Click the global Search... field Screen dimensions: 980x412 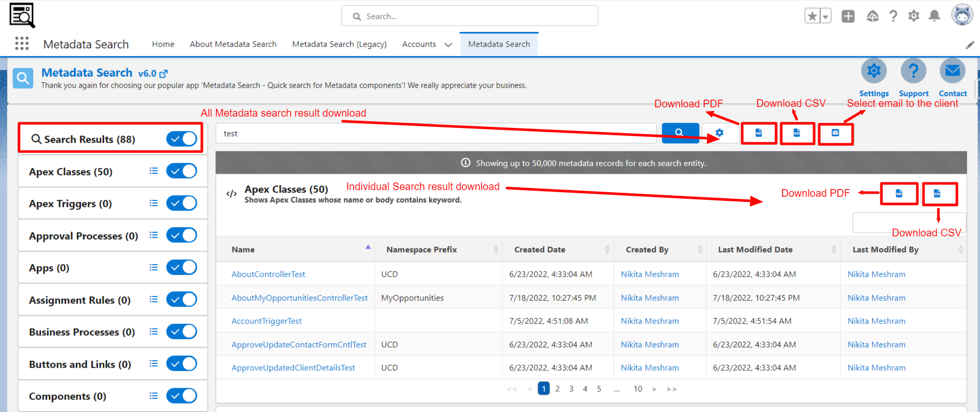click(469, 16)
